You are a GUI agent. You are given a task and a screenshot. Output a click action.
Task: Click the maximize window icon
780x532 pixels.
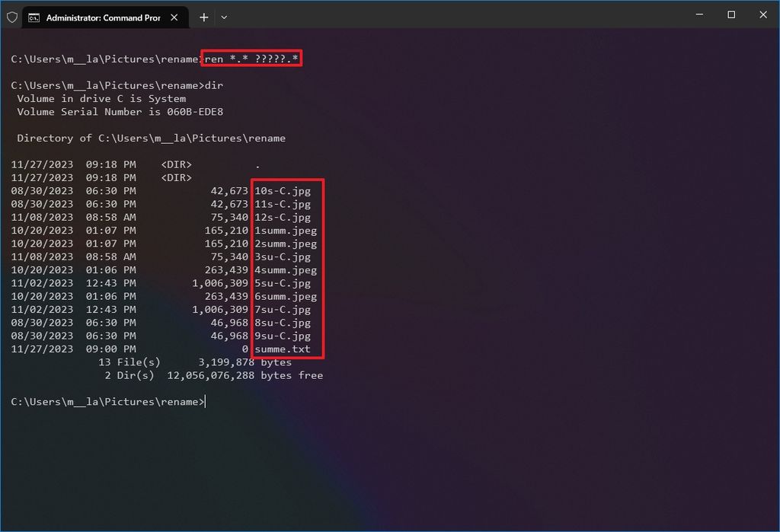730,14
